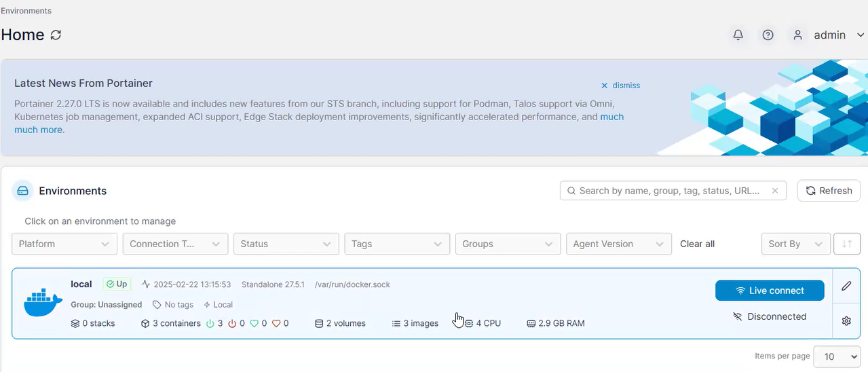Open the Status filter dropdown
The width and height of the screenshot is (868, 372).
coord(286,244)
